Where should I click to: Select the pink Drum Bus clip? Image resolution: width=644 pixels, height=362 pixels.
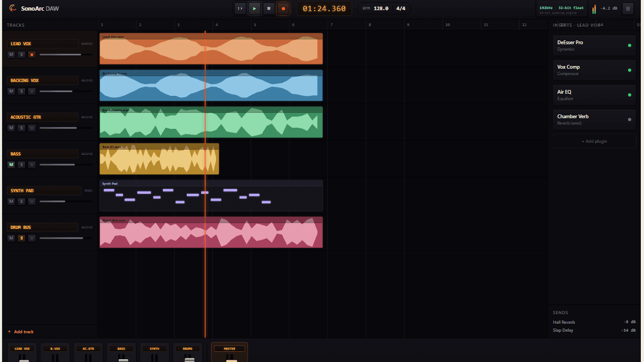211,232
